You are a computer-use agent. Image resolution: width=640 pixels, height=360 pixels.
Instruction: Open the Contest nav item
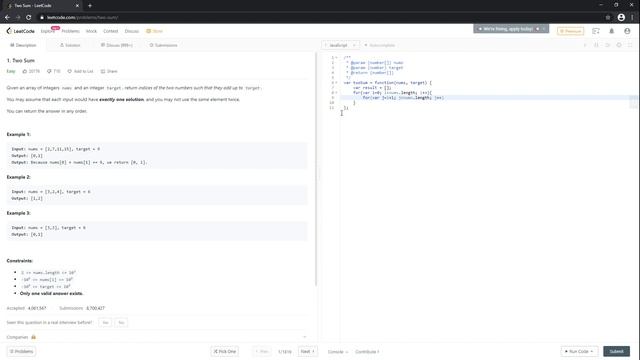pyautogui.click(x=111, y=31)
